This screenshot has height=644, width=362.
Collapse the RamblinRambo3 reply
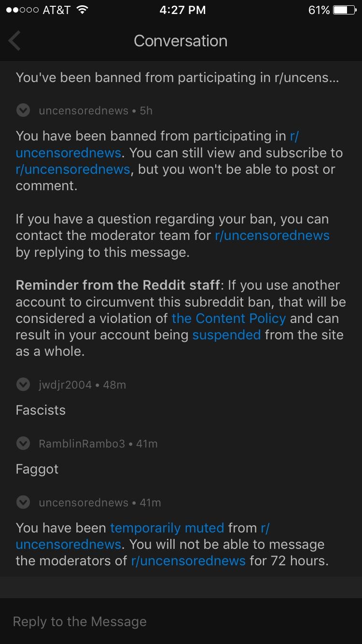pyautogui.click(x=23, y=444)
